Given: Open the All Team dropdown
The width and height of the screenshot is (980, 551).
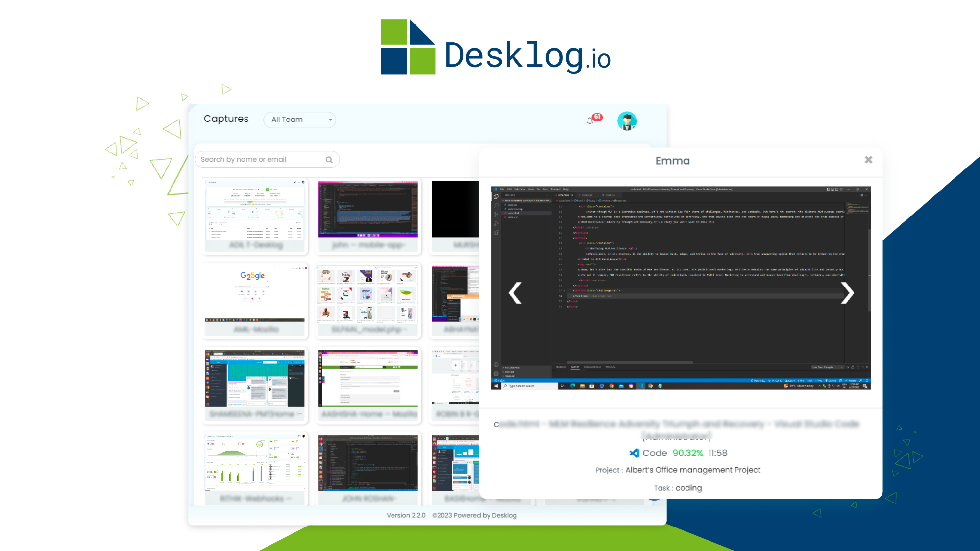Looking at the screenshot, I should [299, 120].
